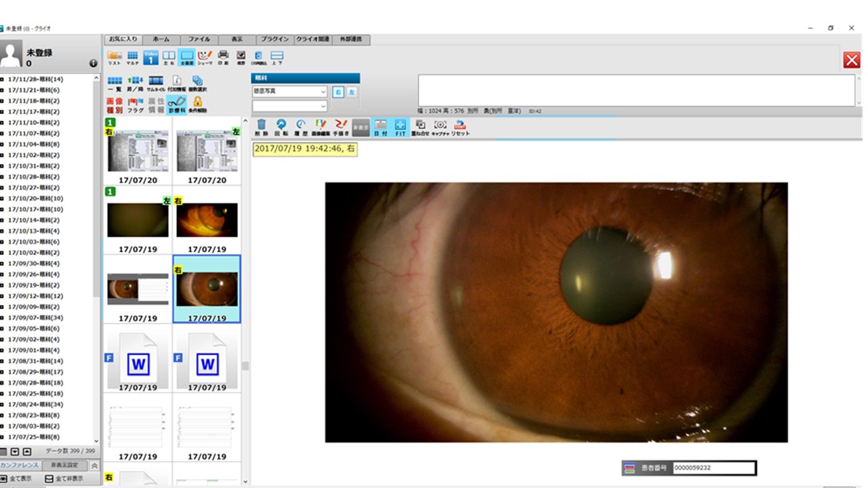This screenshot has height=488, width=868.
Task: Delete image with 削除 trash icon
Action: coord(261,127)
